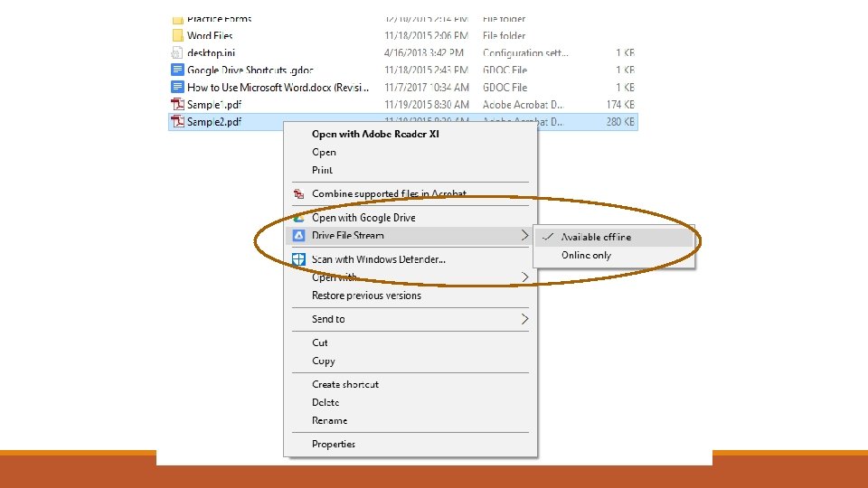
Task: Click the 4/16/2013 3:42 PM date cell
Action: coord(424,52)
